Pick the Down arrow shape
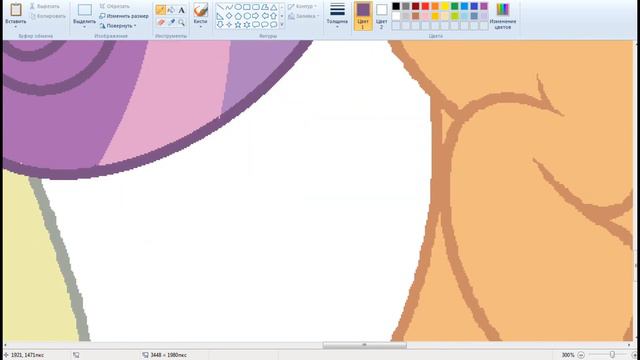Image resolution: width=640 pixels, height=360 pixels. coord(220,24)
